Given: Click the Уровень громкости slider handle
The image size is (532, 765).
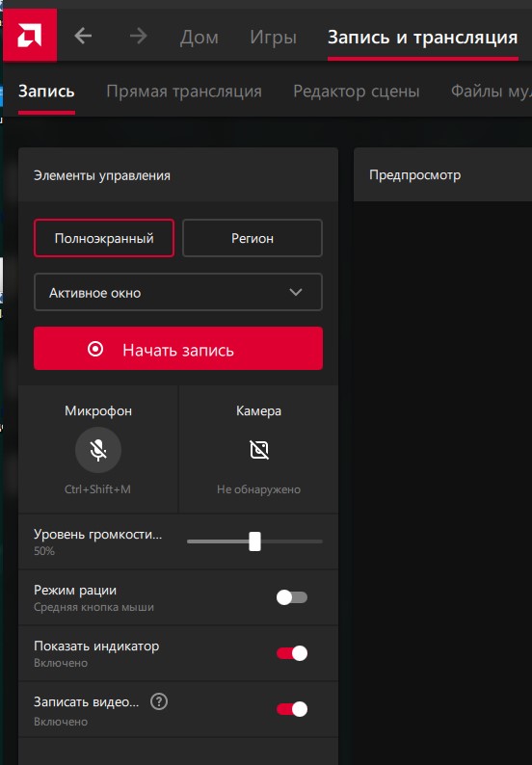Looking at the screenshot, I should click(x=254, y=541).
